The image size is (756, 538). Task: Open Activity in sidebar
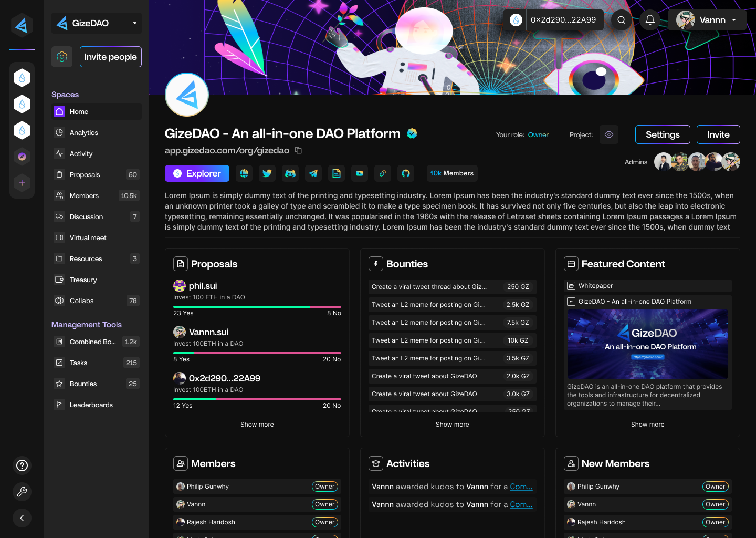(x=97, y=153)
